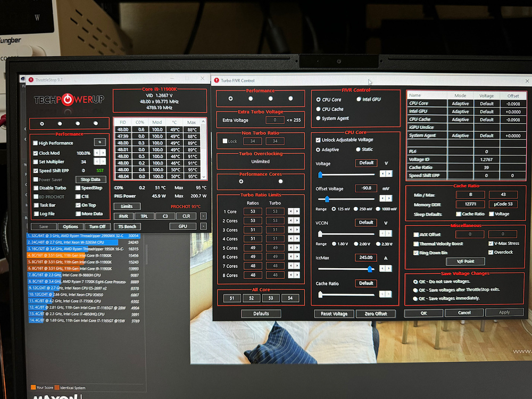Enable Log File checkbox
Viewport: 532px width, 399px height.
click(36, 214)
